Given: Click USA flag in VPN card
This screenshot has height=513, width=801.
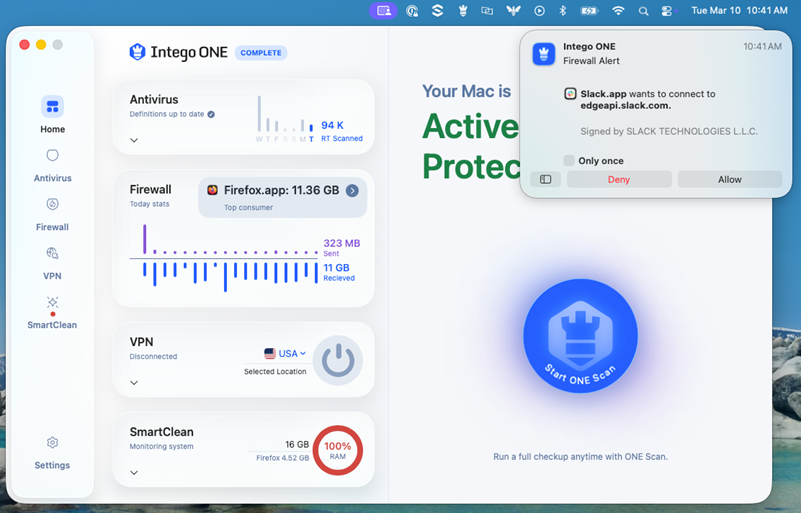Looking at the screenshot, I should [x=270, y=353].
